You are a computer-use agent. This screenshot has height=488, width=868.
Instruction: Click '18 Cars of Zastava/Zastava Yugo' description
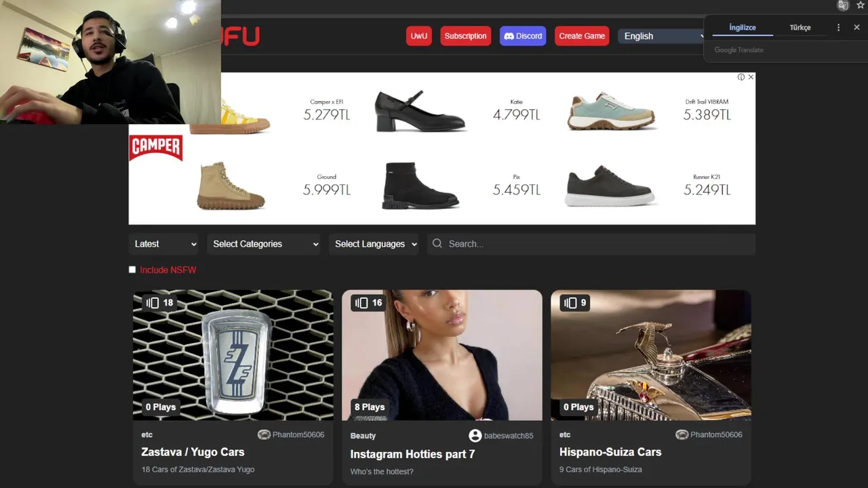[198, 470]
